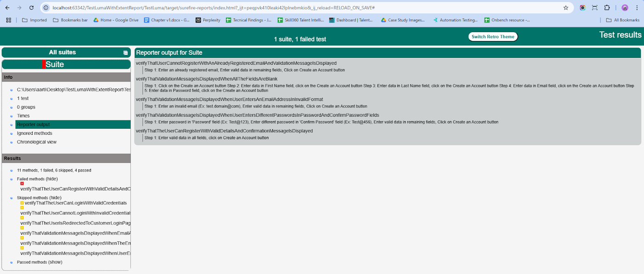Collapse all suites using the header icon
Screen dimensions: 644x274
point(126,53)
